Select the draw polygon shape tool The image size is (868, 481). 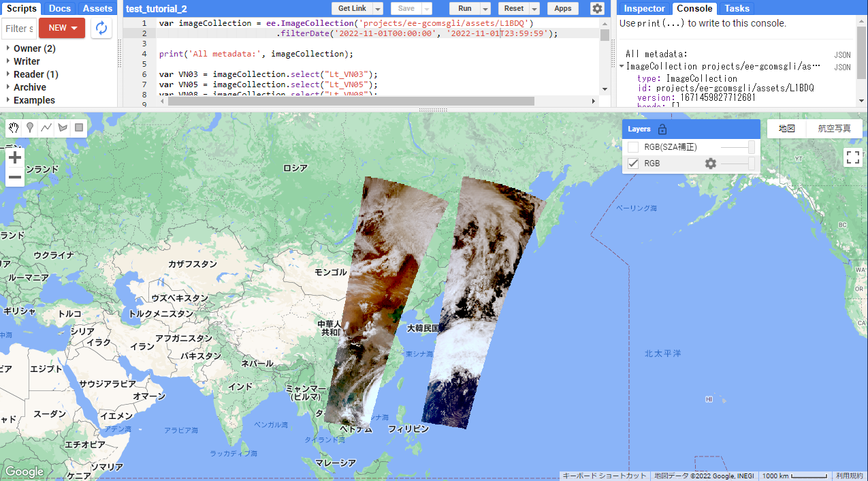point(63,127)
